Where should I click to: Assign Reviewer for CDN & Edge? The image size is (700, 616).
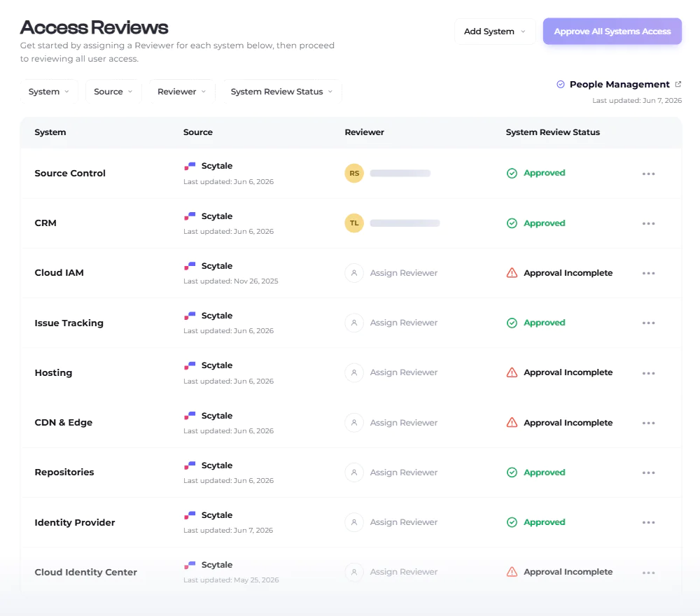click(x=404, y=422)
